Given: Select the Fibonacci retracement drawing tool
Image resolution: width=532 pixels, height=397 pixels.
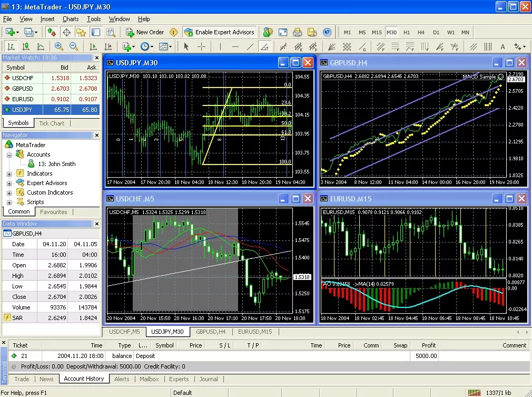Looking at the screenshot, I should click(395, 46).
